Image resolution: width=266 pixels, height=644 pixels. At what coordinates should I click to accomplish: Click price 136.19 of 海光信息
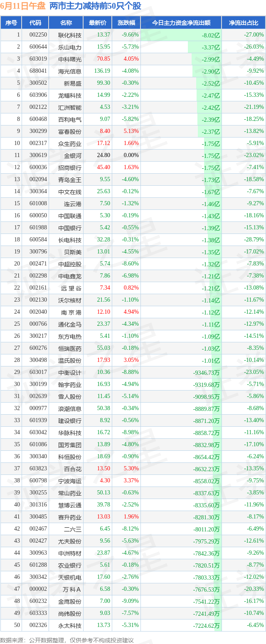[x=102, y=71]
